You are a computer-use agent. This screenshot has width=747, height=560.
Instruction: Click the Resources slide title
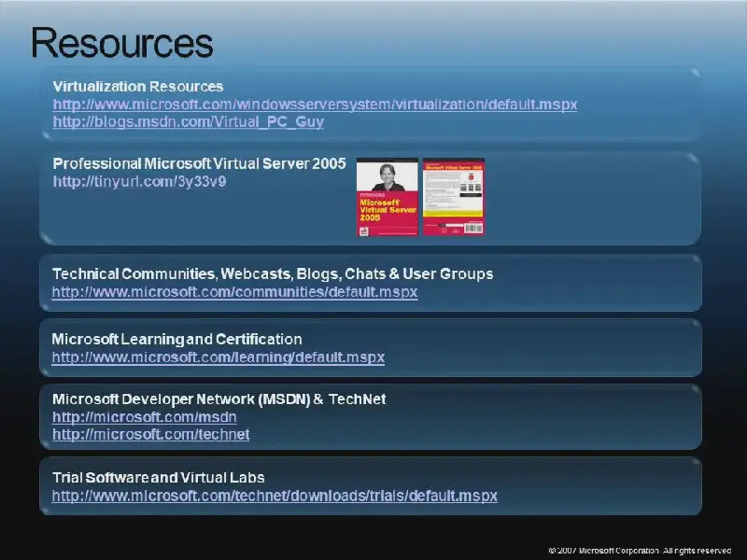122,43
